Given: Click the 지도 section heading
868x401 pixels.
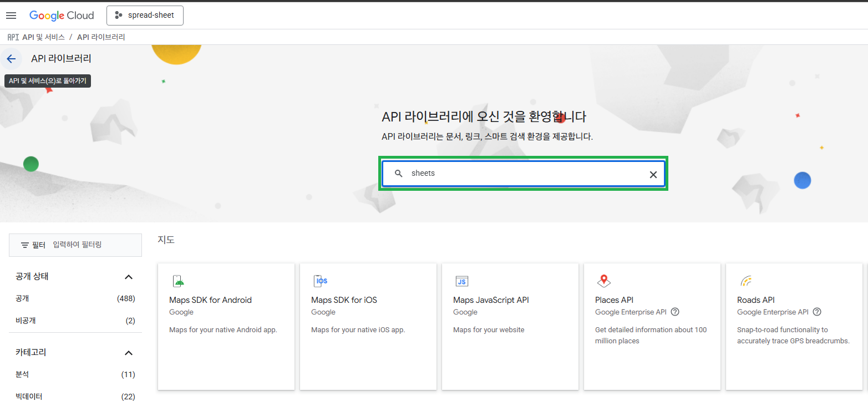Looking at the screenshot, I should [166, 240].
